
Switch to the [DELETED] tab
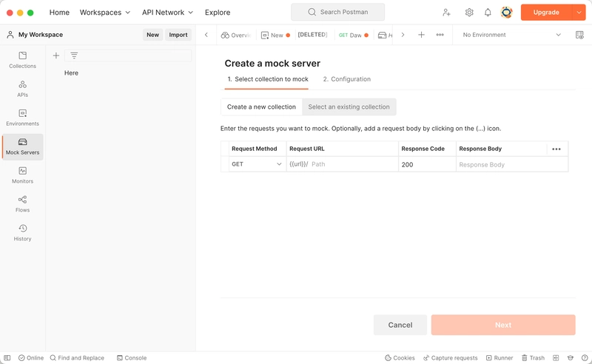[312, 35]
